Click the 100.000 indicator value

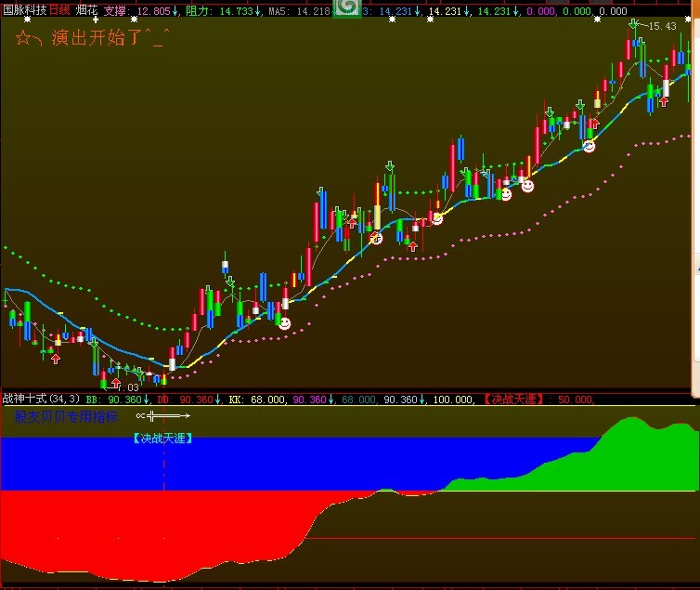(453, 400)
